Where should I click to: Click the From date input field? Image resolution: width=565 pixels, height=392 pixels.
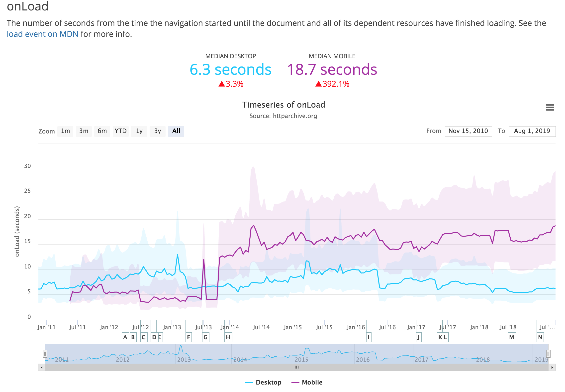click(468, 131)
